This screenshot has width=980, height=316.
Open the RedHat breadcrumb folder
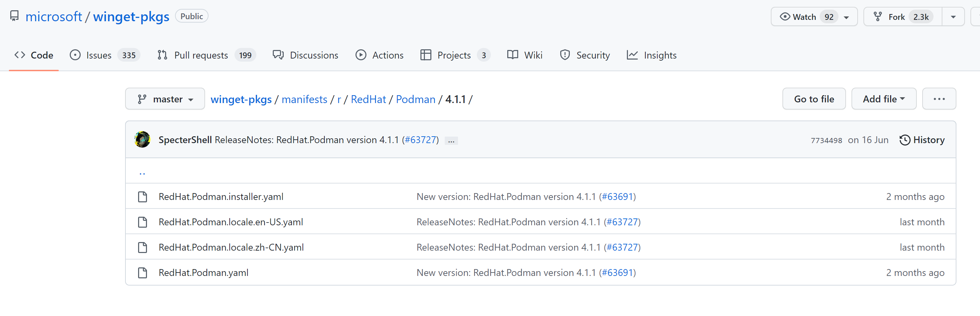click(368, 100)
